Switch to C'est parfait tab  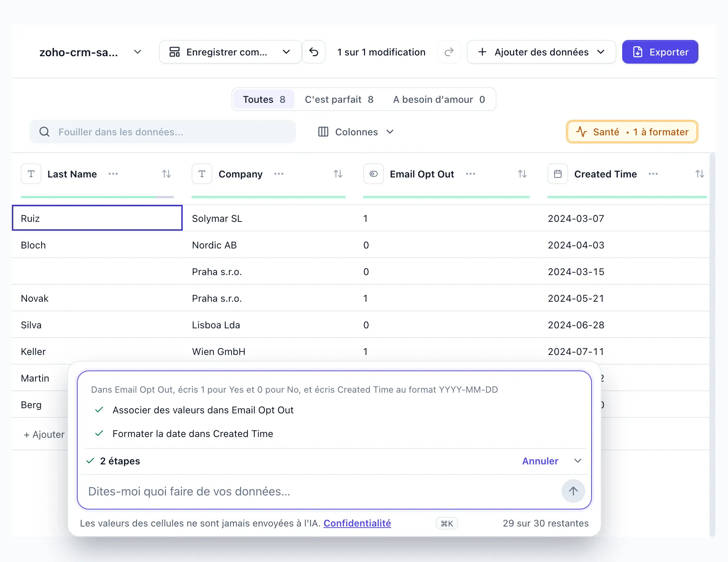[x=339, y=99]
